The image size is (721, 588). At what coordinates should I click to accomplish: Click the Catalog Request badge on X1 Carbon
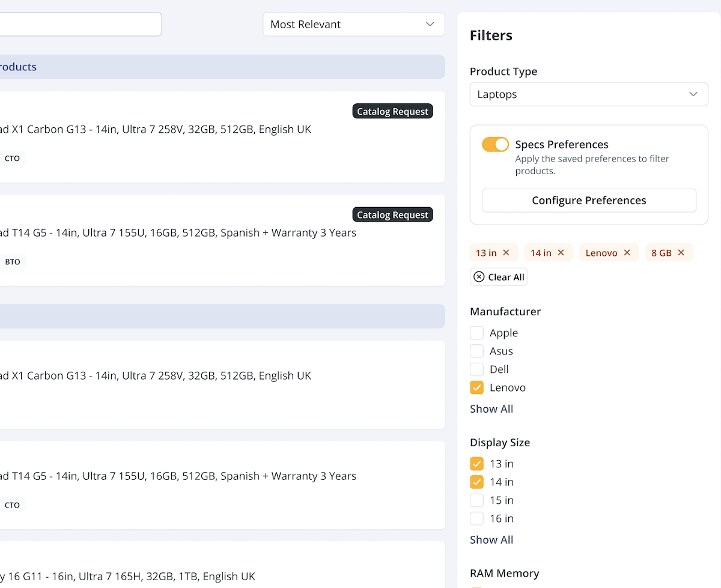392,112
